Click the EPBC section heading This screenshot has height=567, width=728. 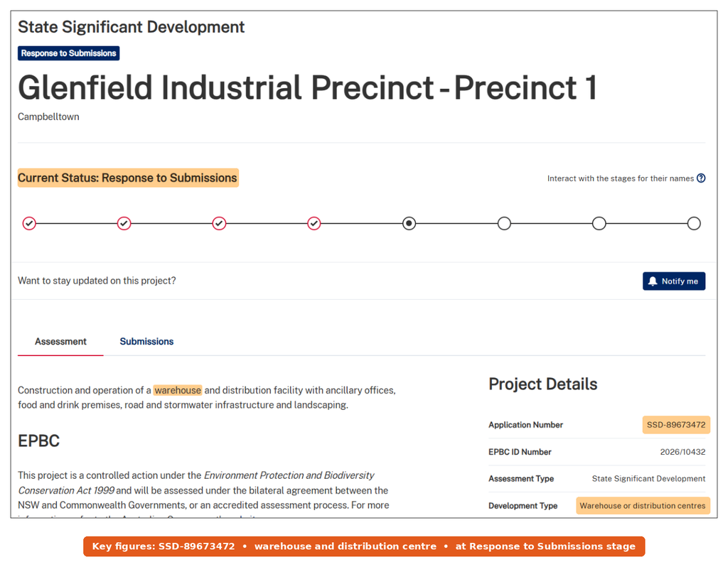(x=39, y=441)
